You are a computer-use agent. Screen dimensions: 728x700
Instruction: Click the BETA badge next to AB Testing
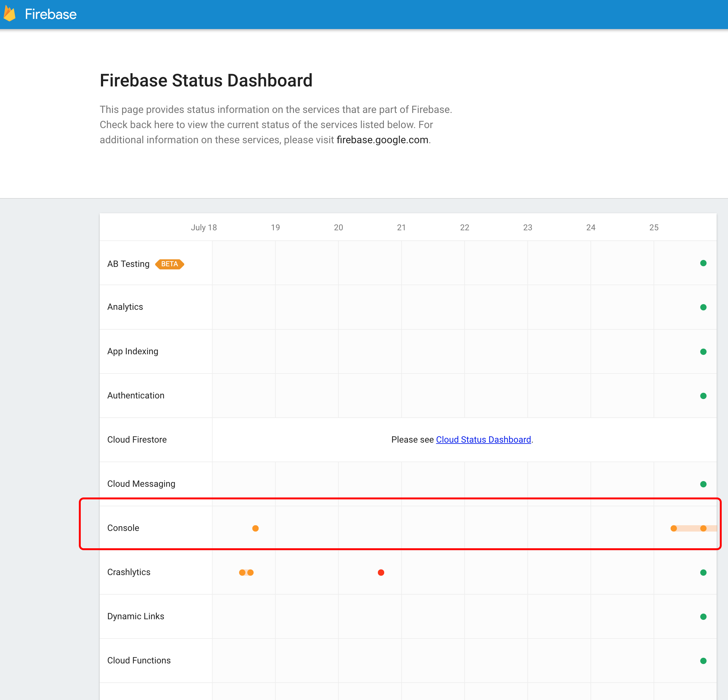point(169,264)
